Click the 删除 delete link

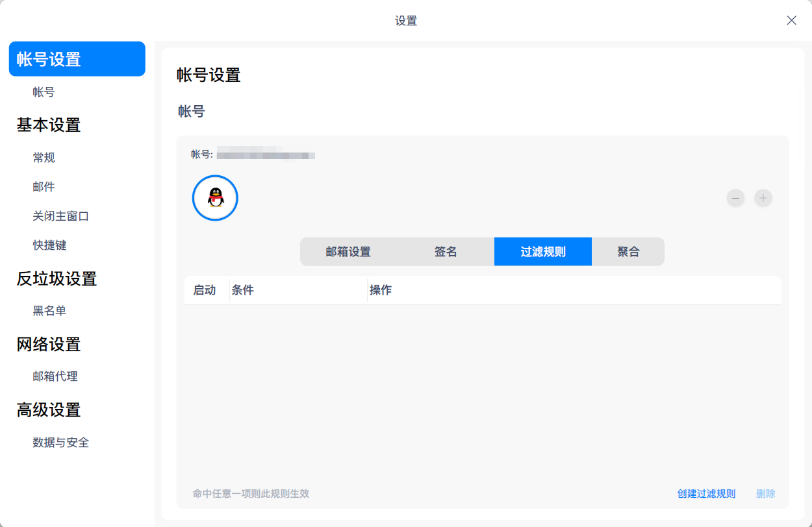(x=765, y=493)
